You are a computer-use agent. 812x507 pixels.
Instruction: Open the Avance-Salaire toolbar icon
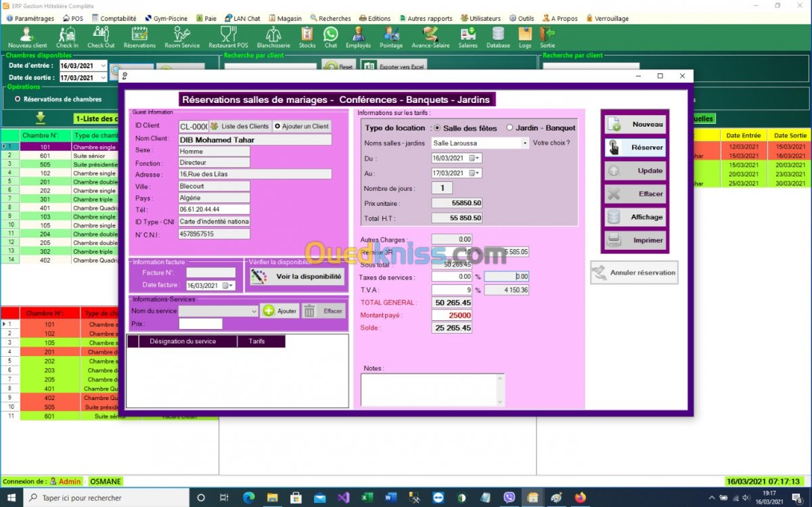tap(430, 37)
